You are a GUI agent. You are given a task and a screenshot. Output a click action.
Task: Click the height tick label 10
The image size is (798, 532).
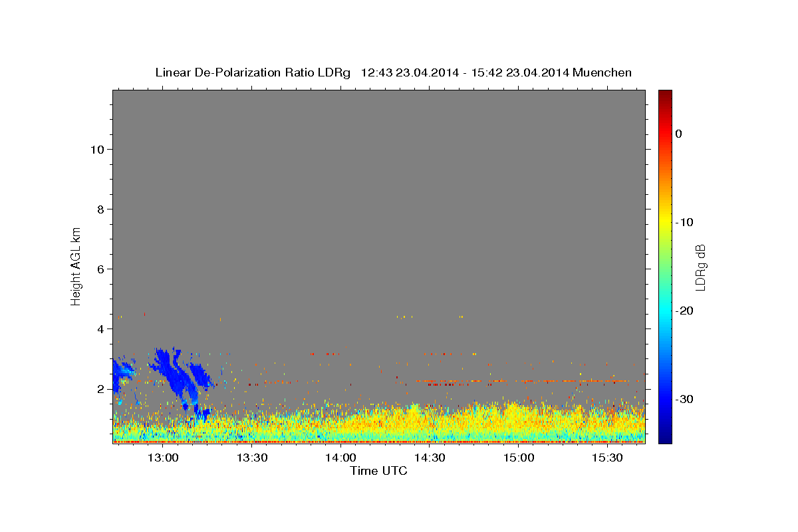[98, 150]
